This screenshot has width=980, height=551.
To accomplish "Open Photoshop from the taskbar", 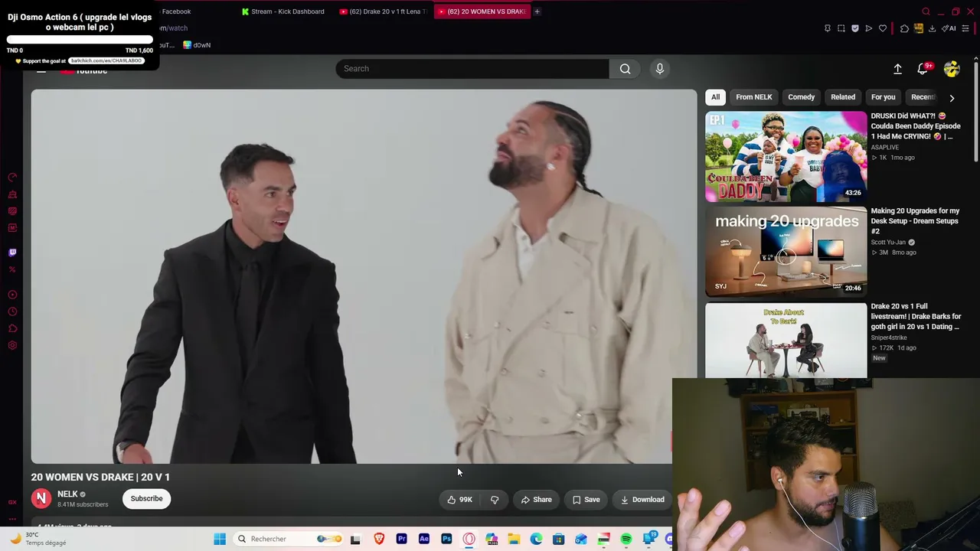I will point(446,539).
